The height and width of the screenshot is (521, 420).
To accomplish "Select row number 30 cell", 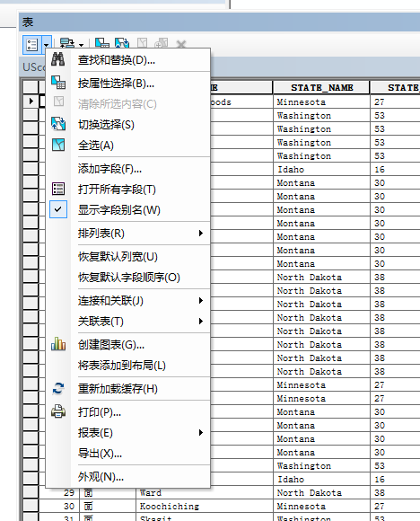I will (59, 506).
